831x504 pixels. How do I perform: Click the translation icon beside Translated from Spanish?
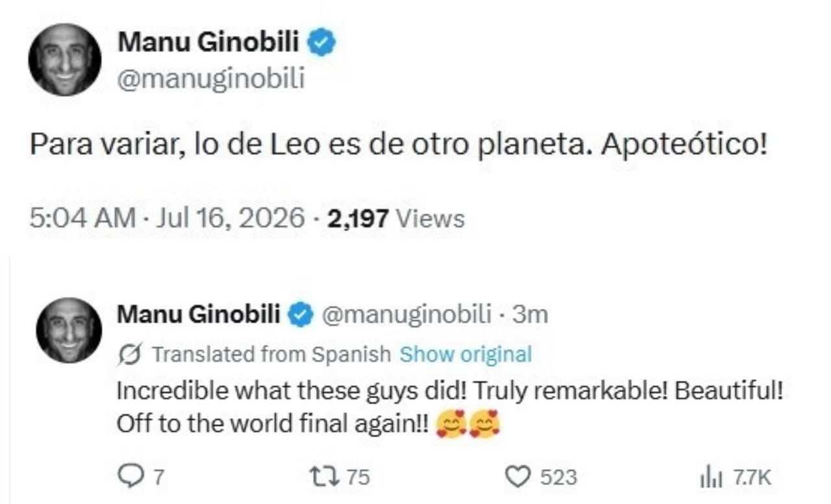click(132, 354)
